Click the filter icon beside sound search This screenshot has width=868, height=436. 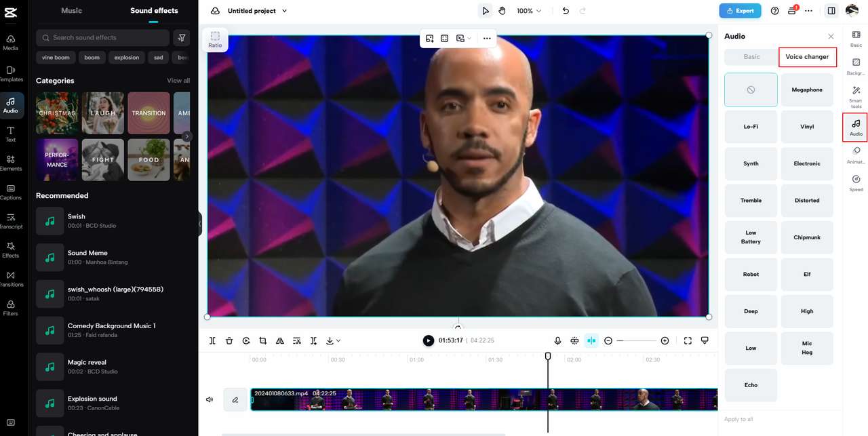point(182,37)
